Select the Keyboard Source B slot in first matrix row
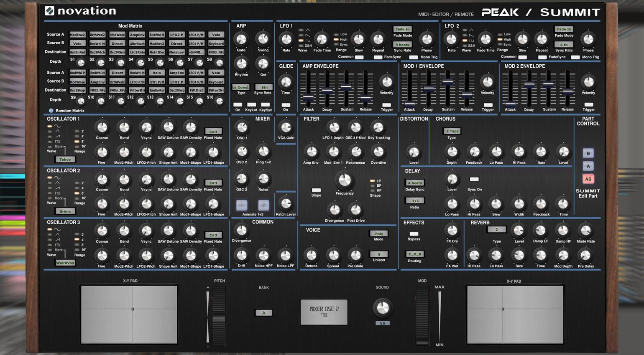The width and height of the screenshot is (644, 355). point(216,43)
